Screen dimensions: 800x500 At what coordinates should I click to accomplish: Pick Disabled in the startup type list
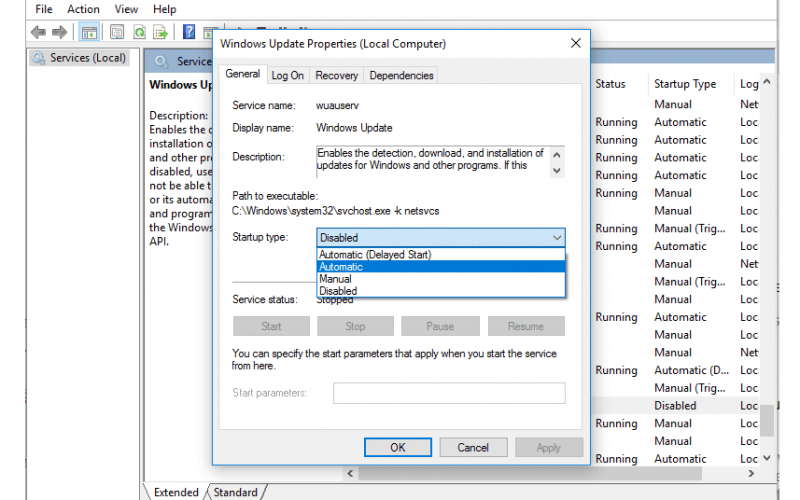coord(441,291)
